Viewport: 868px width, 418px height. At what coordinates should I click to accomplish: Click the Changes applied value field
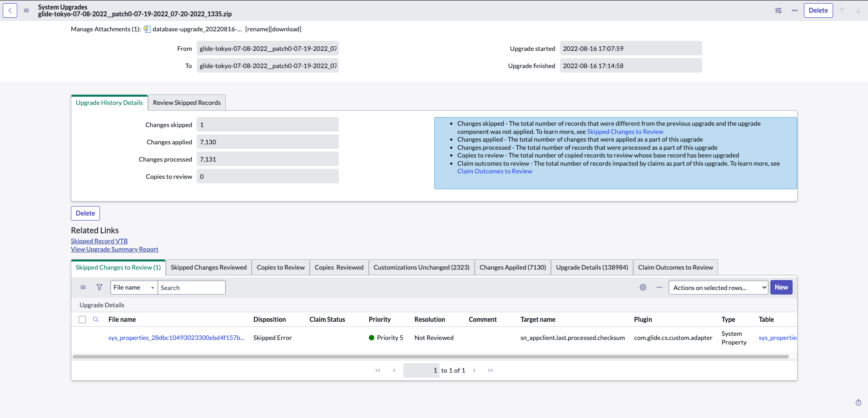coord(268,142)
